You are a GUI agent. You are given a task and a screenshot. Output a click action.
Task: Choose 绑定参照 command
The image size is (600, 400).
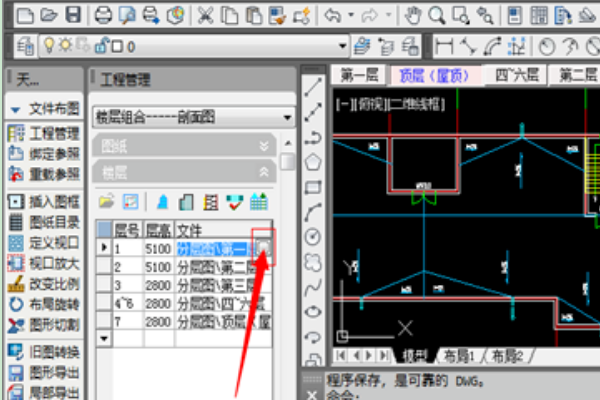(x=44, y=154)
